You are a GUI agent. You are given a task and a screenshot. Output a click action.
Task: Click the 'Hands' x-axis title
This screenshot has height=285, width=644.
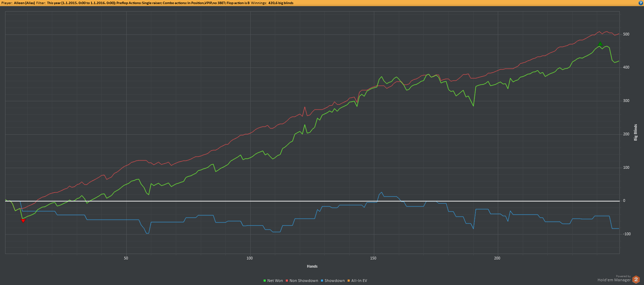point(312,267)
